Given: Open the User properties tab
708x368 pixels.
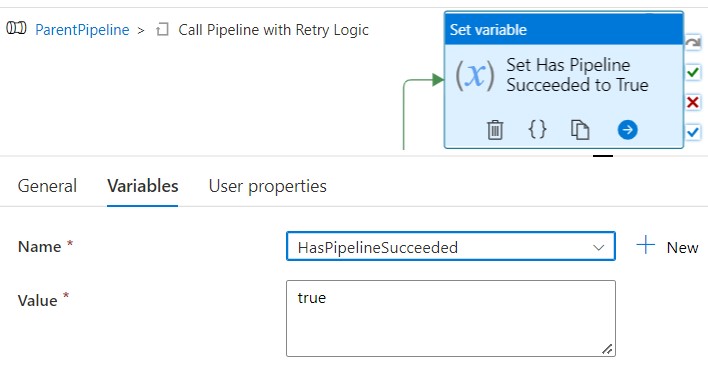Looking at the screenshot, I should pos(267,186).
